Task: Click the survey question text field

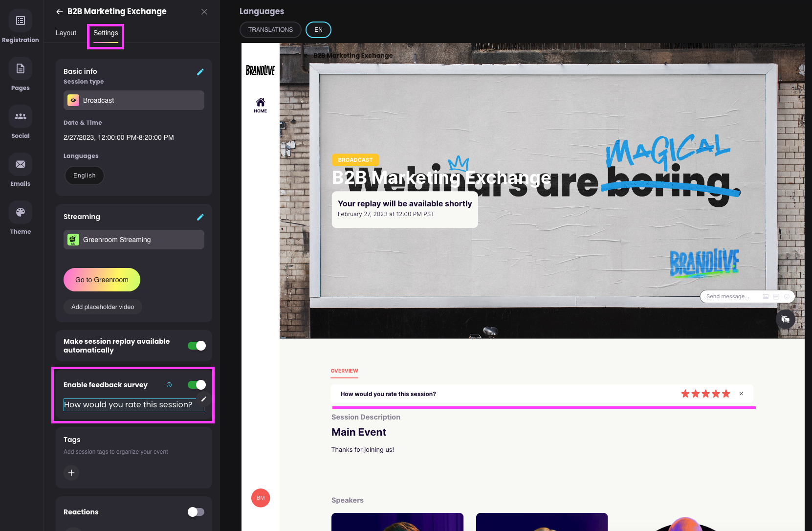Action: 133,405
